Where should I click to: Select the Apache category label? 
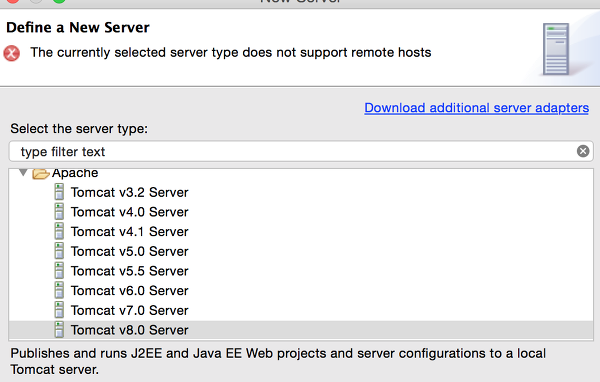point(75,173)
